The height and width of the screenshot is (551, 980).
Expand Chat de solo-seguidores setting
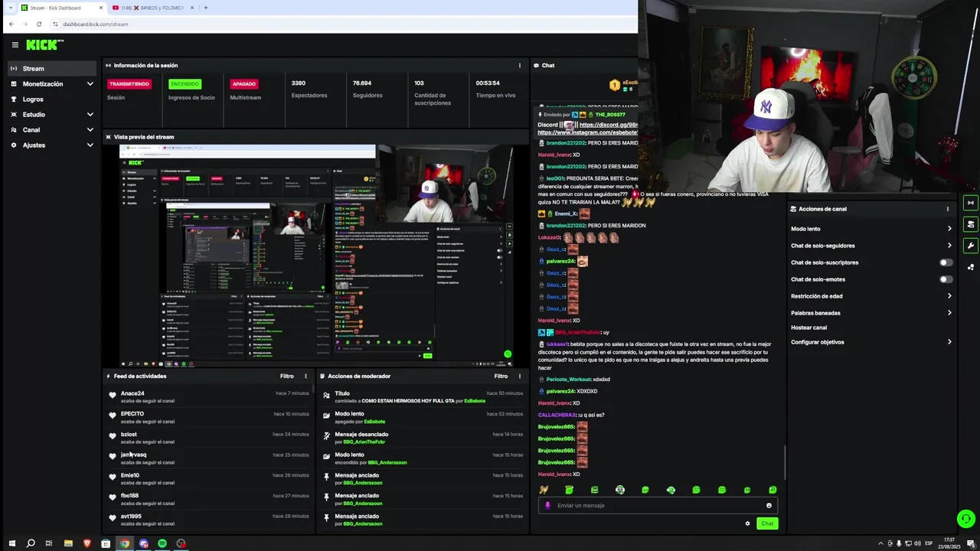click(871, 246)
